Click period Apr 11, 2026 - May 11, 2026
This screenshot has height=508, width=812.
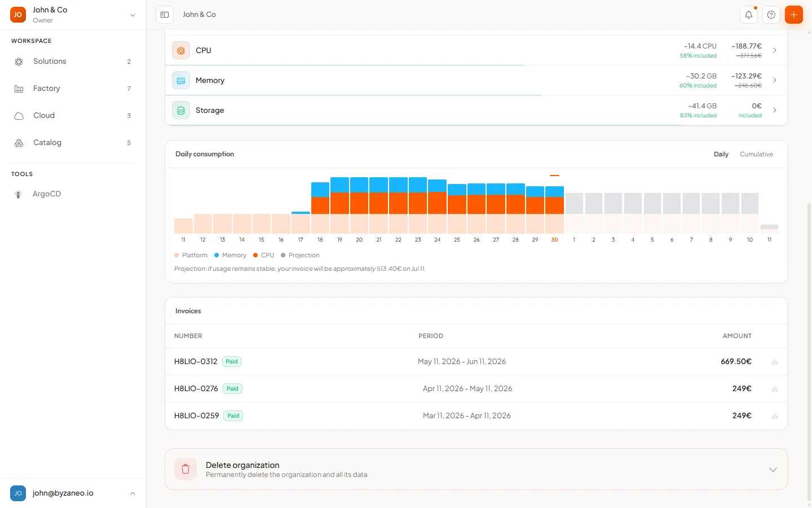tap(467, 388)
